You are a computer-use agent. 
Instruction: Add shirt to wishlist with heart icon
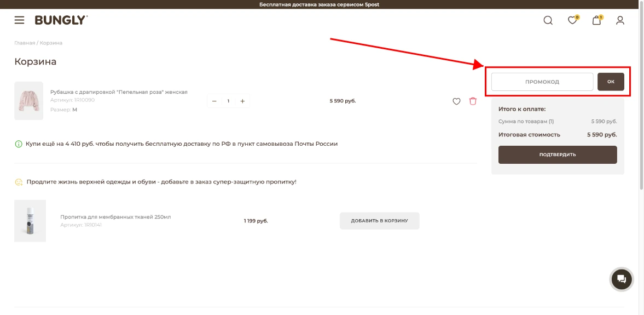[x=456, y=101]
